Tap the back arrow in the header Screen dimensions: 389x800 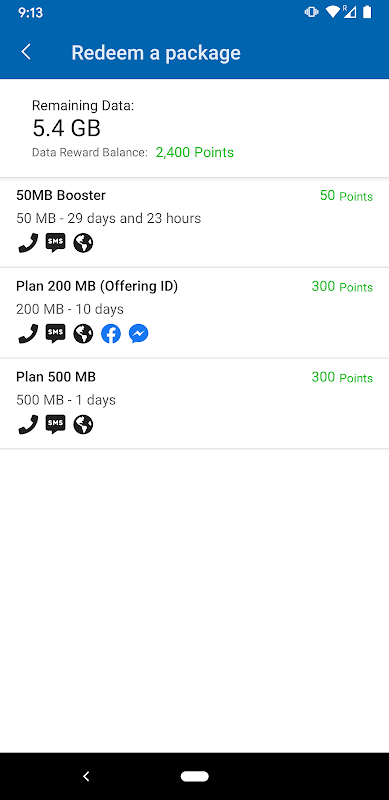click(x=26, y=52)
